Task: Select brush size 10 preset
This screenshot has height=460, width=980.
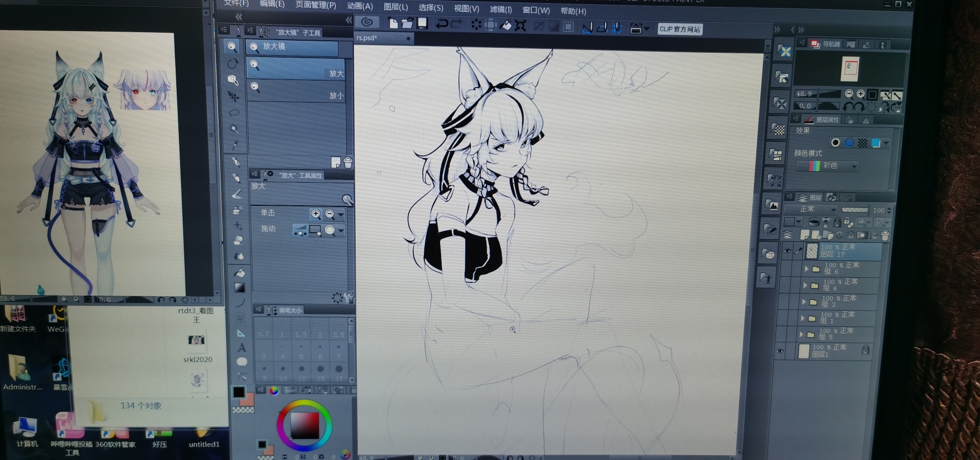Action: (283, 373)
